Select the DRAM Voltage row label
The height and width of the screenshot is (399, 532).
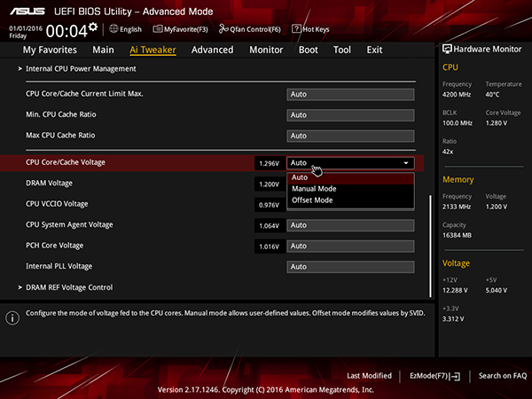[49, 184]
